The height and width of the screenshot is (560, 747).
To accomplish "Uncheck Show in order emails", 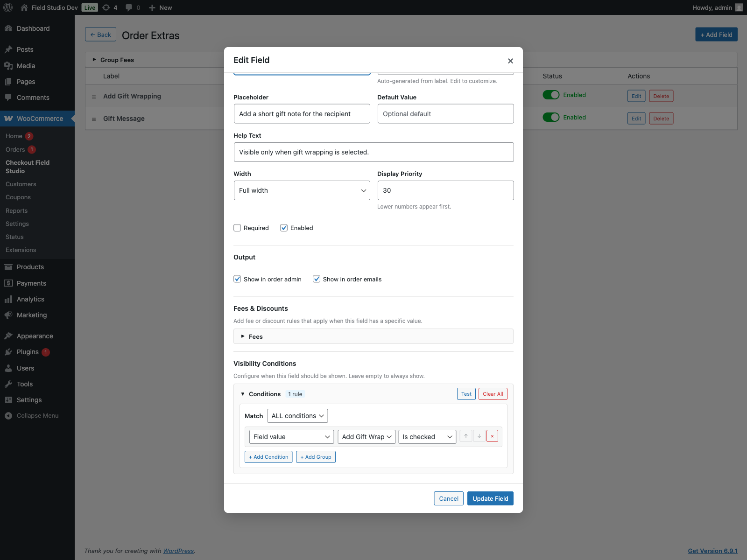I will [x=317, y=279].
